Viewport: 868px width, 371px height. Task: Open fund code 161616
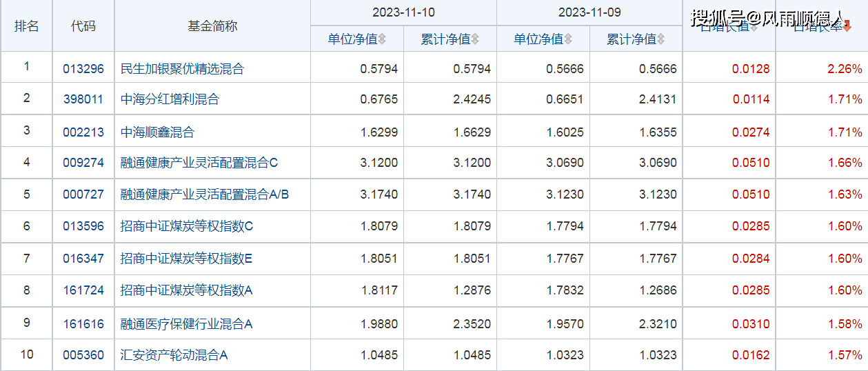pyautogui.click(x=83, y=323)
